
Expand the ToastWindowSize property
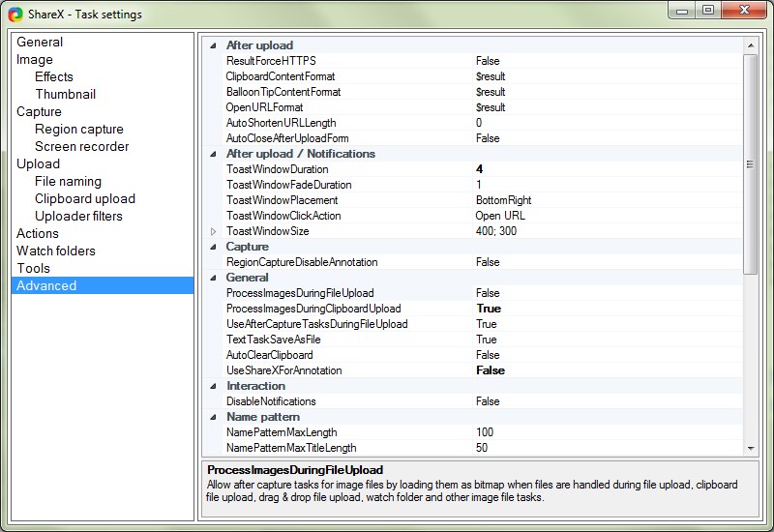pos(213,231)
